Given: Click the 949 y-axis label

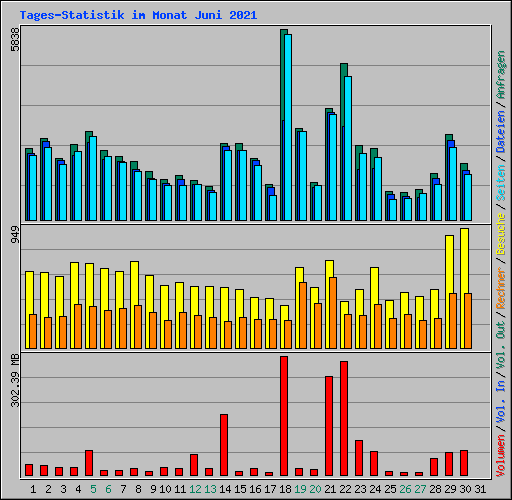Looking at the screenshot, I should coord(15,234).
